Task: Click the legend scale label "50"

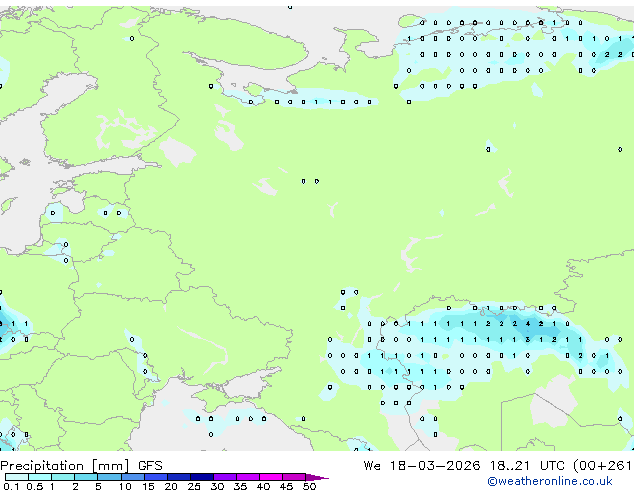Action: coord(309,486)
